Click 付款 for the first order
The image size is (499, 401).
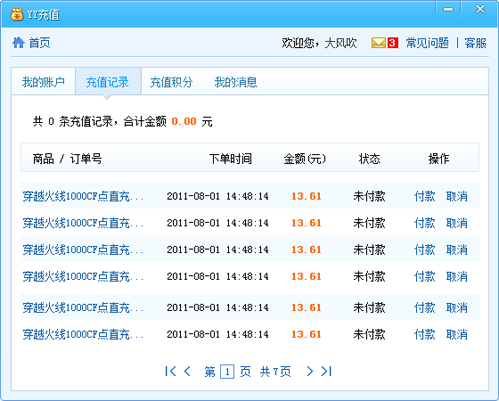click(424, 196)
